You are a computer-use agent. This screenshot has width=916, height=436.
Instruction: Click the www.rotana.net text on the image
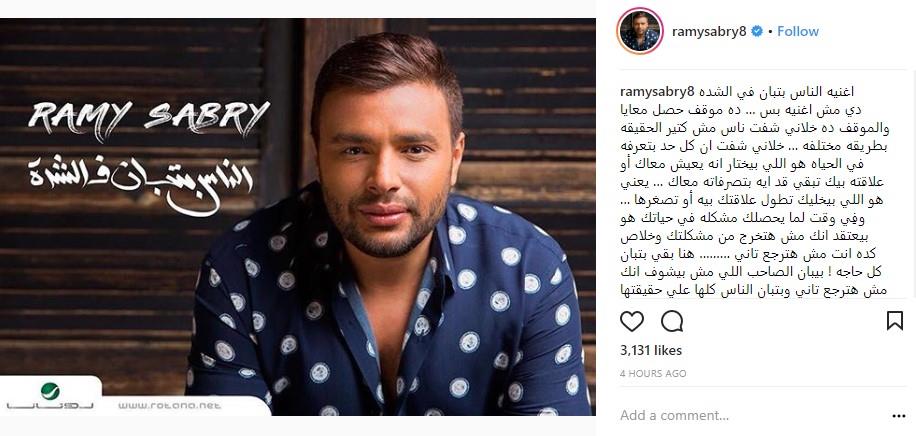pyautogui.click(x=169, y=405)
